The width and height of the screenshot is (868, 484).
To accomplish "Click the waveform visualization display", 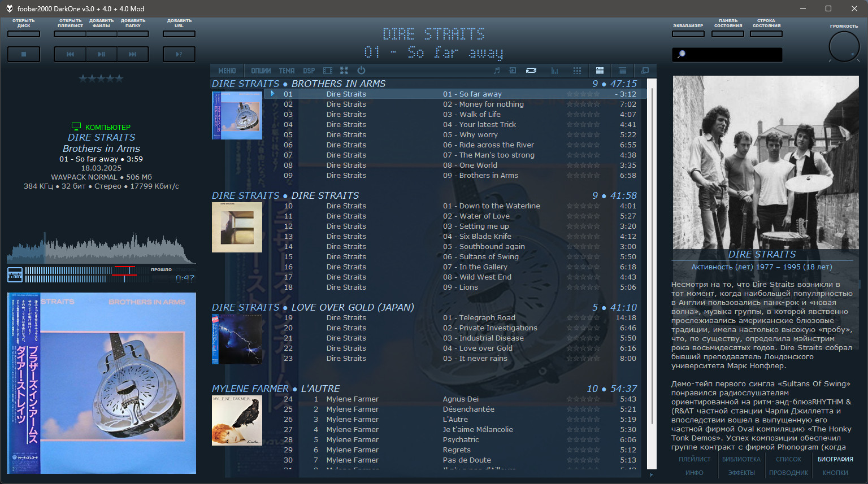I will click(x=101, y=247).
